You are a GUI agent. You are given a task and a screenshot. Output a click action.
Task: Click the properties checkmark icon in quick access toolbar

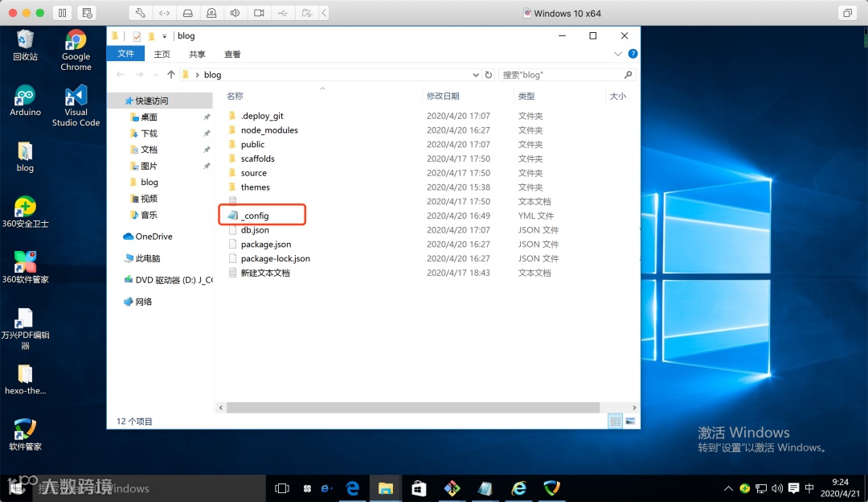(137, 36)
